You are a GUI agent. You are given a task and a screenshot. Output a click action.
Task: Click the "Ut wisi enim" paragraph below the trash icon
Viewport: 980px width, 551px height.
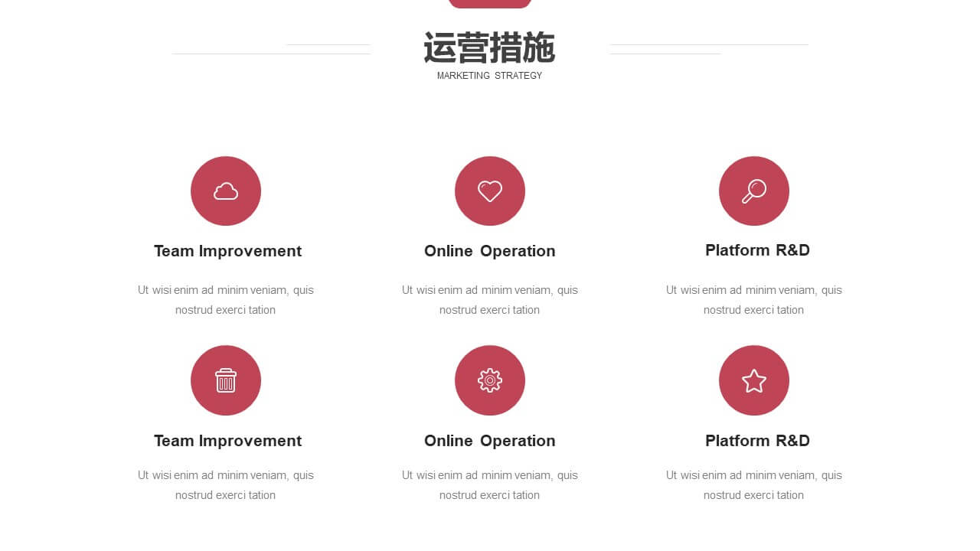pyautogui.click(x=226, y=485)
